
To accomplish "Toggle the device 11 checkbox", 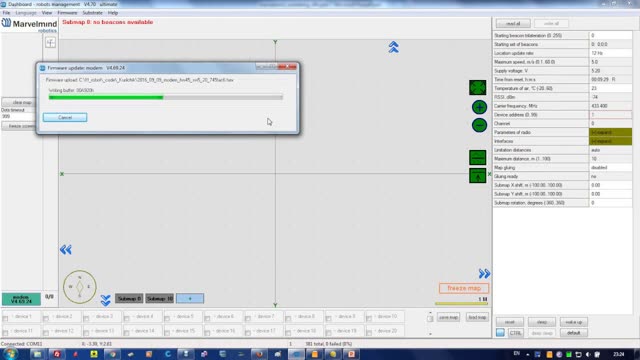I will 5,333.
